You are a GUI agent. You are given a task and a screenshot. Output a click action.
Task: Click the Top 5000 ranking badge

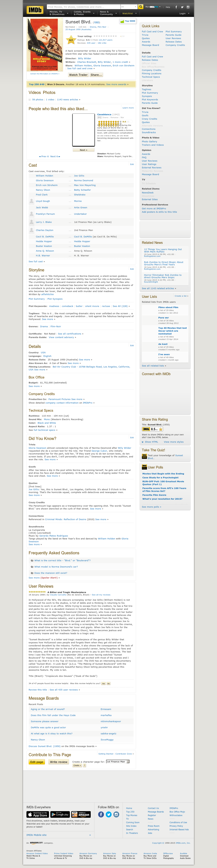(127, 21)
